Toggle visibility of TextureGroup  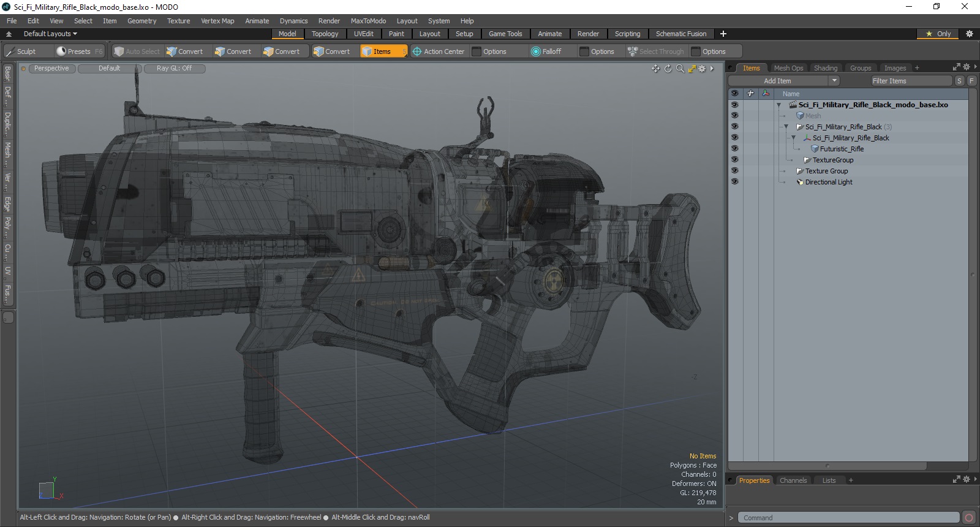(734, 160)
